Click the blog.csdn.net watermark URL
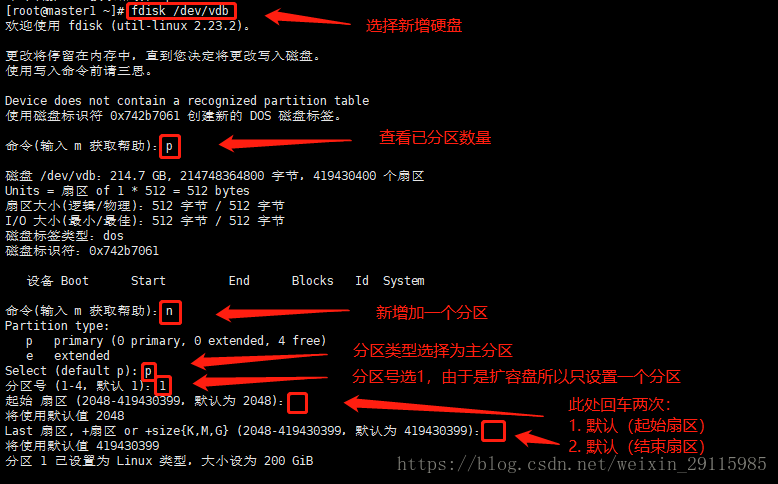The image size is (778, 484). coord(582,464)
